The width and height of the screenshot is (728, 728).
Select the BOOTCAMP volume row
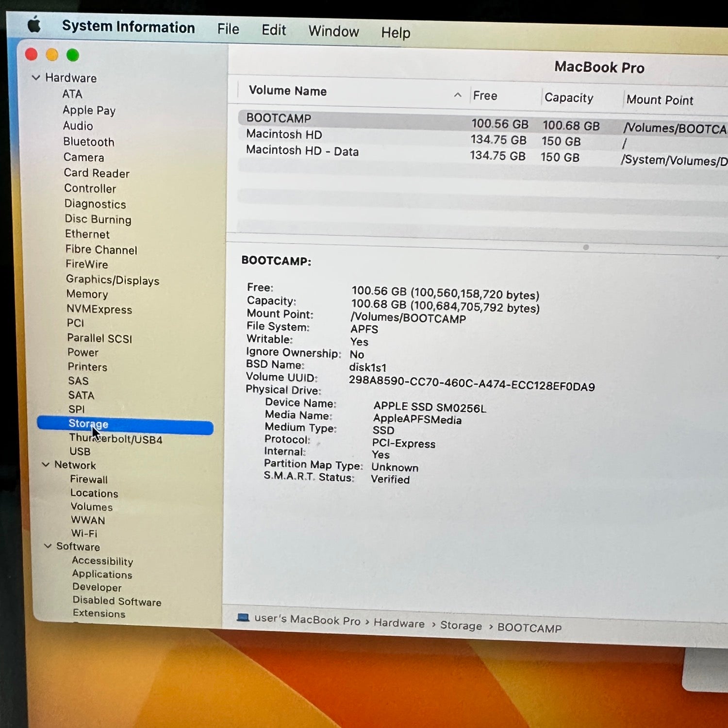click(482, 122)
